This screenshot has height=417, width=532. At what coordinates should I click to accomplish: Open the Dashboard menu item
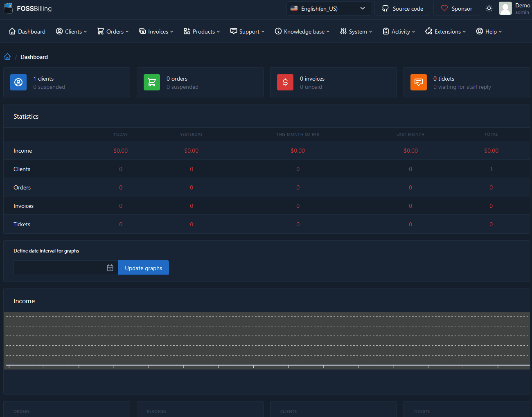pos(27,32)
